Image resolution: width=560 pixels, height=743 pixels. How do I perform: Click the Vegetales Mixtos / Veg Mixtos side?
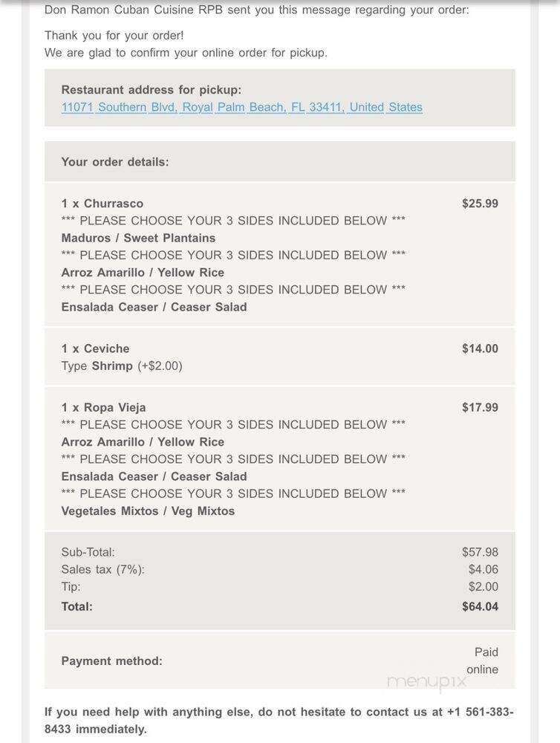point(148,510)
